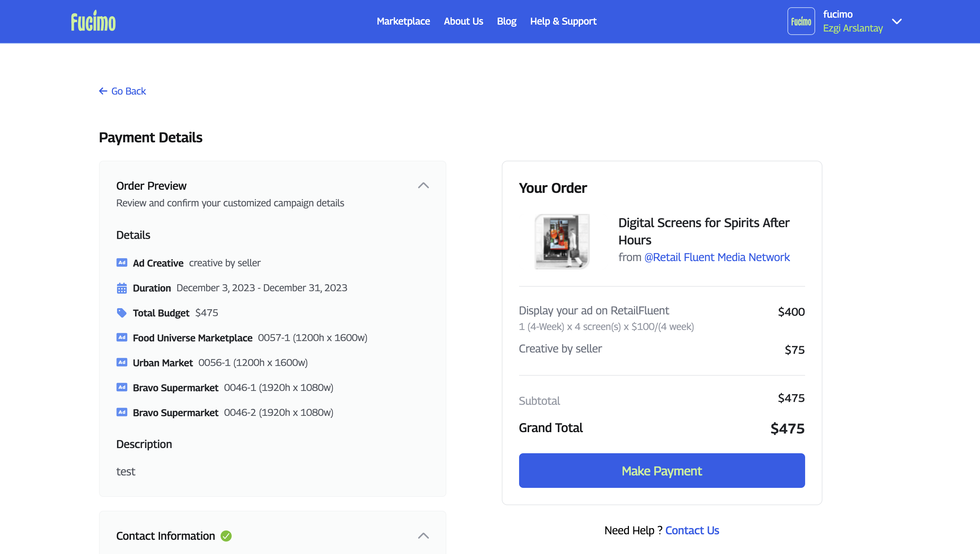The image size is (980, 554).
Task: Click the green Contact Information checkmark icon
Action: click(226, 536)
